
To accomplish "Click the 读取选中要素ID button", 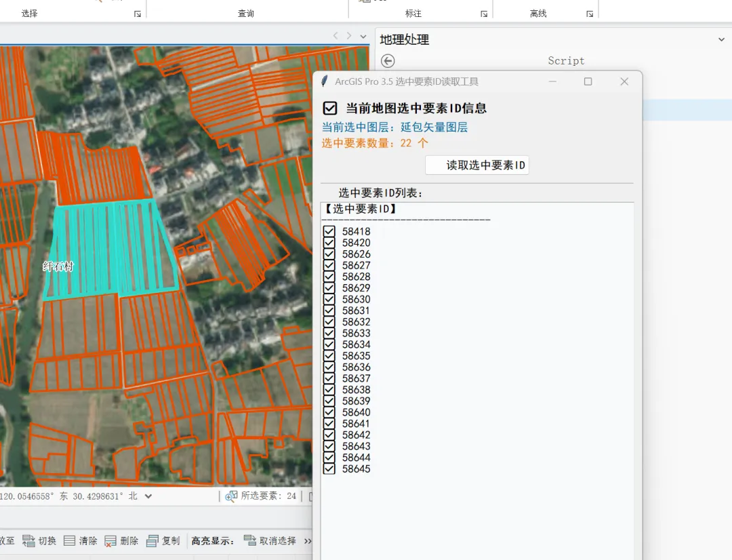I will tap(477, 165).
